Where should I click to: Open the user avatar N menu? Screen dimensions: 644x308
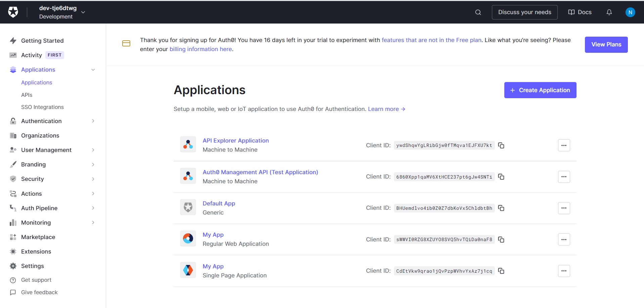point(630,12)
